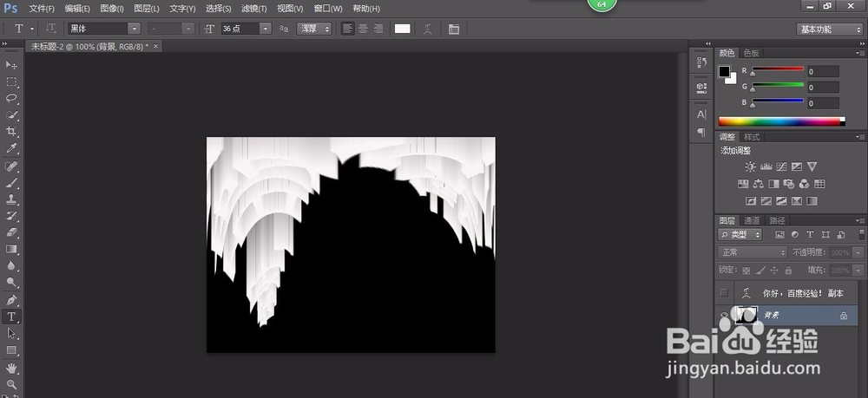
Task: Center align text
Action: click(x=363, y=29)
